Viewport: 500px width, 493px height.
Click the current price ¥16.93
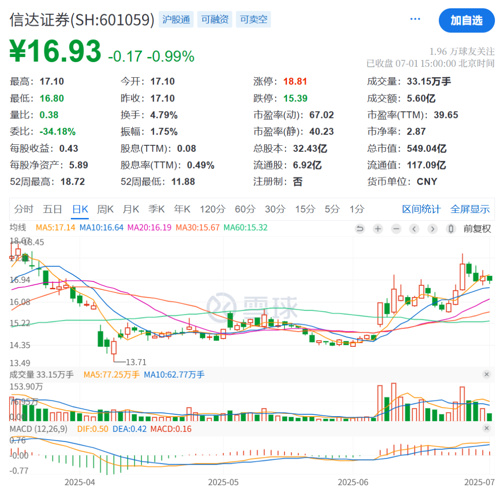coord(55,51)
